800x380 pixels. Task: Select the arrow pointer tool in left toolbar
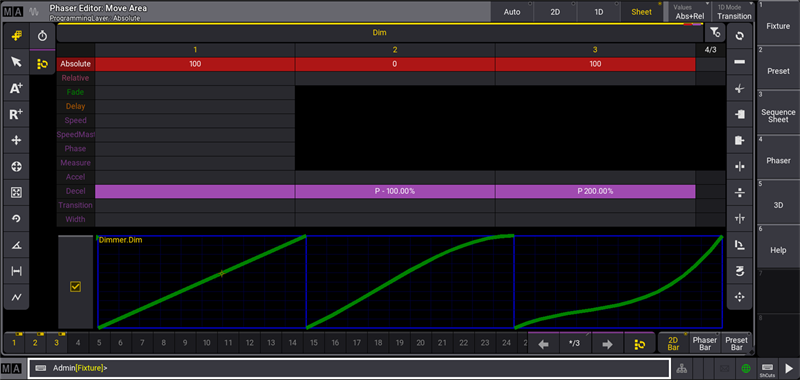[16, 62]
